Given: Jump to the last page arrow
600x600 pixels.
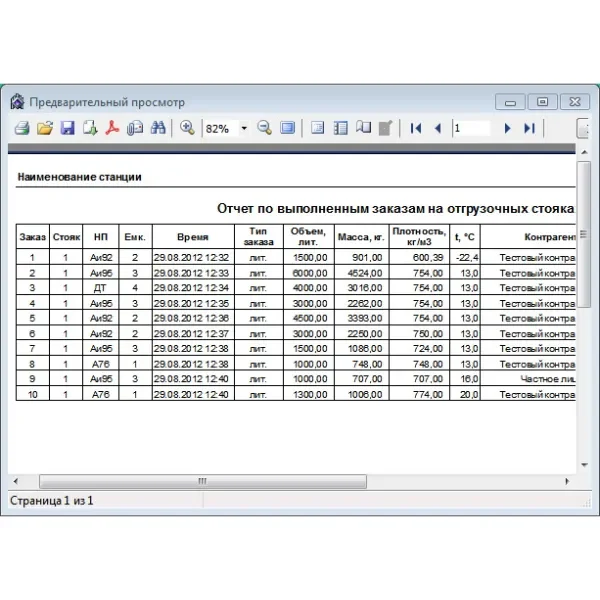Looking at the screenshot, I should pos(530,128).
